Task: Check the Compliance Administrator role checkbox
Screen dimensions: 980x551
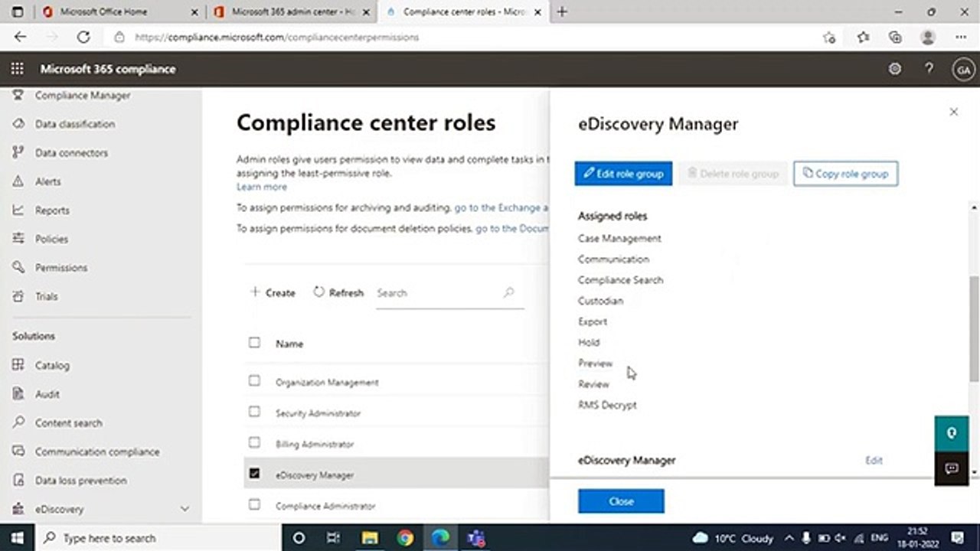Action: click(x=254, y=504)
